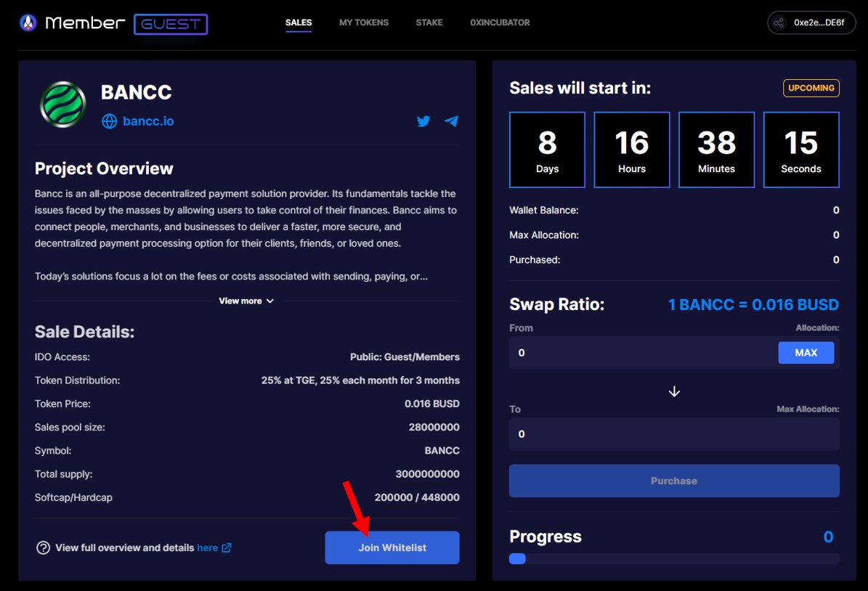868x591 pixels.
Task: Click the 16 Hours countdown box
Action: (x=632, y=150)
